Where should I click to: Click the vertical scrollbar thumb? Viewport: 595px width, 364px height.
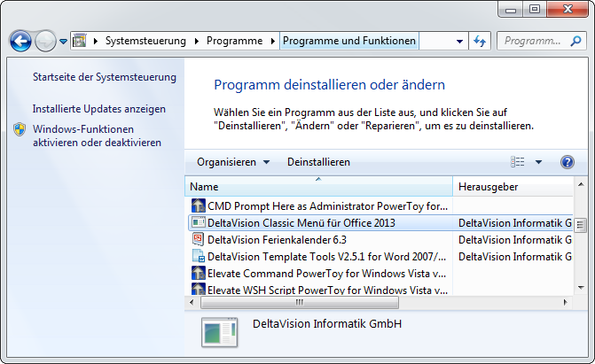click(581, 224)
